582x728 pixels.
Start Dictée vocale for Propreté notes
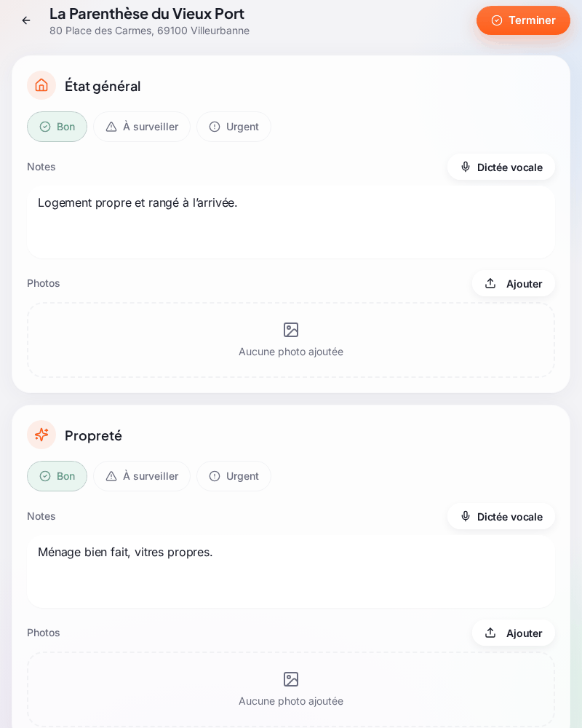(501, 517)
